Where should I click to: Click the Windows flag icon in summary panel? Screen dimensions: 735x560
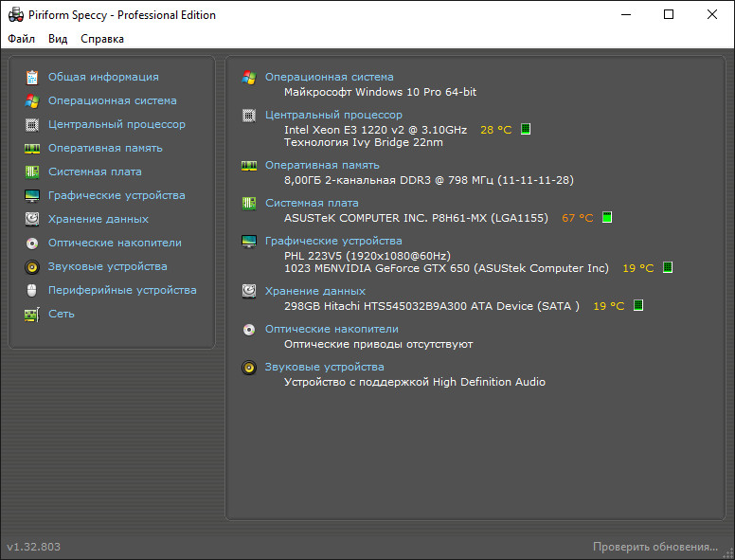pos(249,78)
